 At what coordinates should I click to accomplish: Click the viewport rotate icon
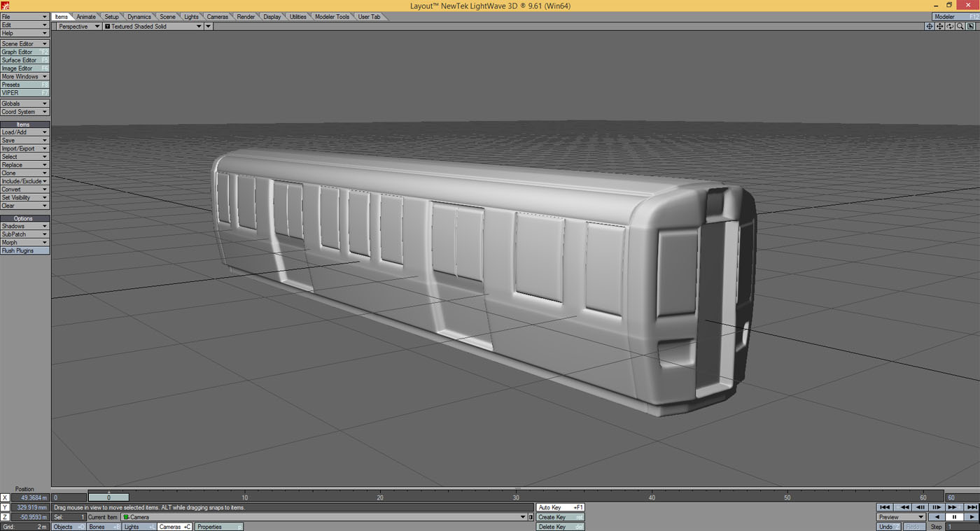coord(950,27)
